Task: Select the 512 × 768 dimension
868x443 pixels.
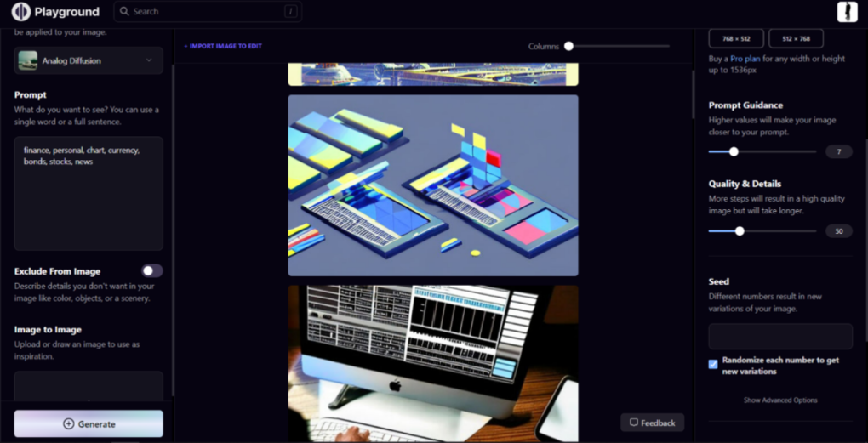Action: click(796, 38)
